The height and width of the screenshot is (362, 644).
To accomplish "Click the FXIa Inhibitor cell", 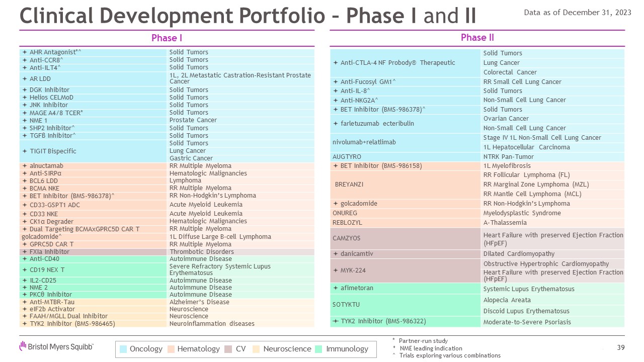I will (93, 252).
